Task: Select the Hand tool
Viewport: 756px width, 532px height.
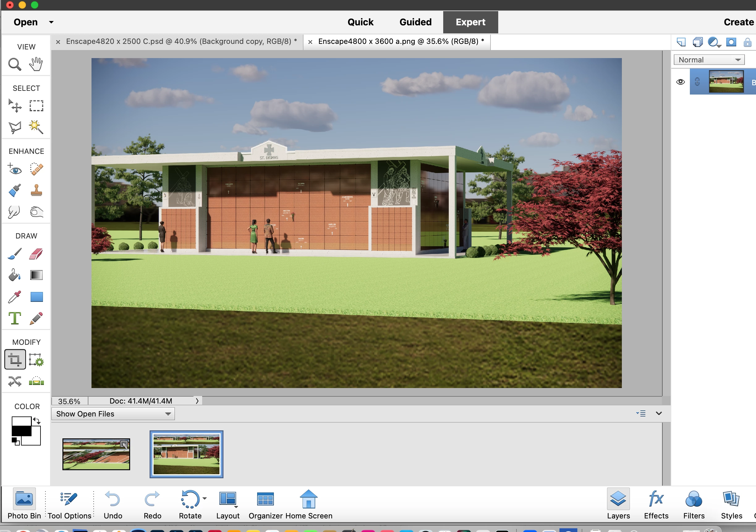Action: (36, 64)
